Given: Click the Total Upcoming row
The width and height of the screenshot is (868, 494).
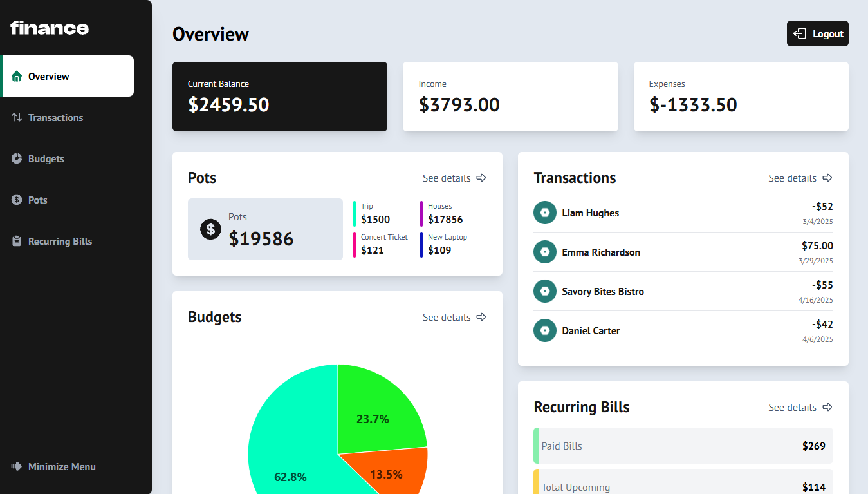Looking at the screenshot, I should (x=683, y=483).
